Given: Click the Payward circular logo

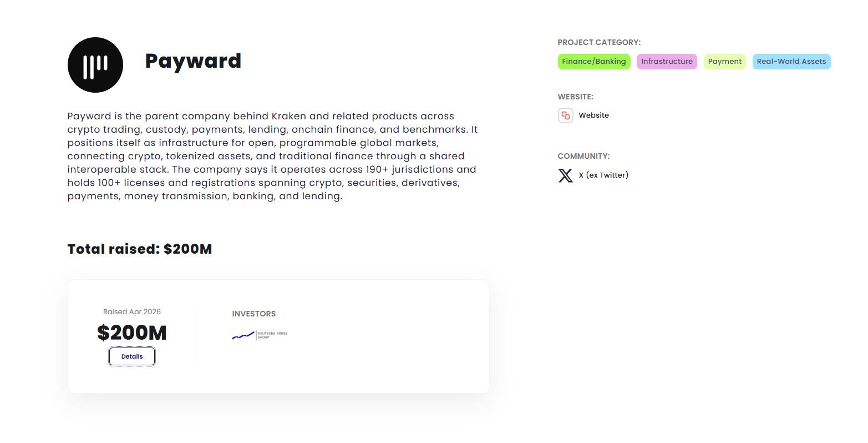Looking at the screenshot, I should [95, 65].
